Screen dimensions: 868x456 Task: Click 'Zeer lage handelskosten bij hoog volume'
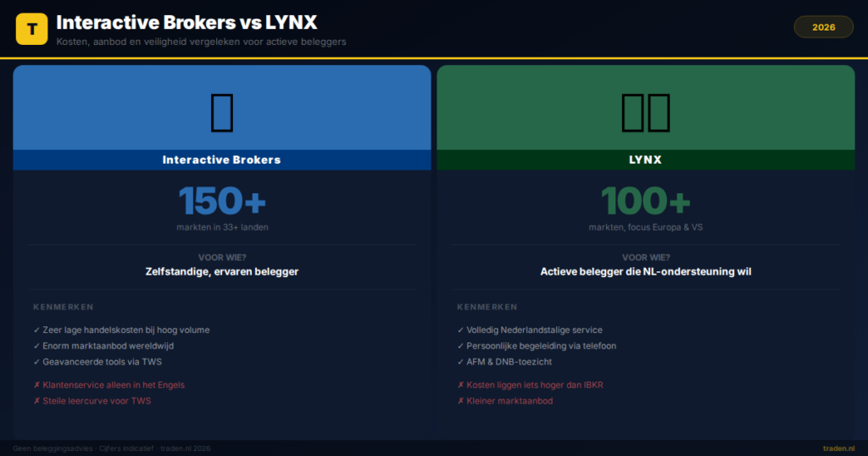121,330
